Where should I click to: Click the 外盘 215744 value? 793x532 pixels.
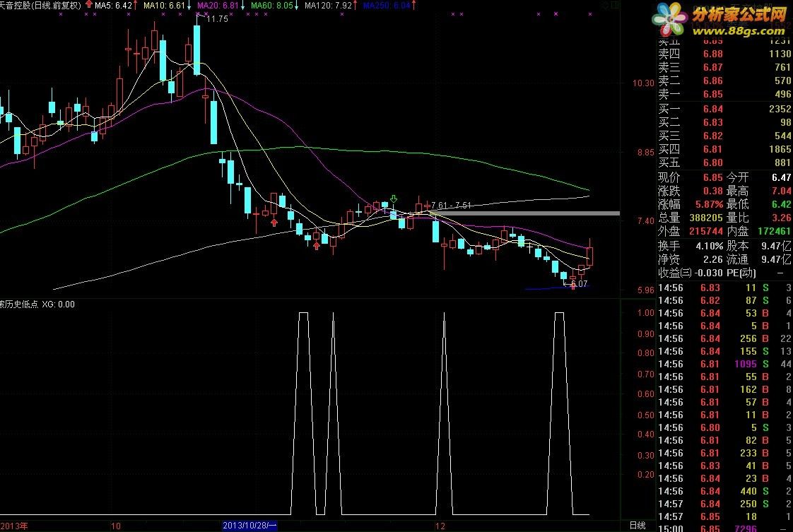pyautogui.click(x=706, y=231)
